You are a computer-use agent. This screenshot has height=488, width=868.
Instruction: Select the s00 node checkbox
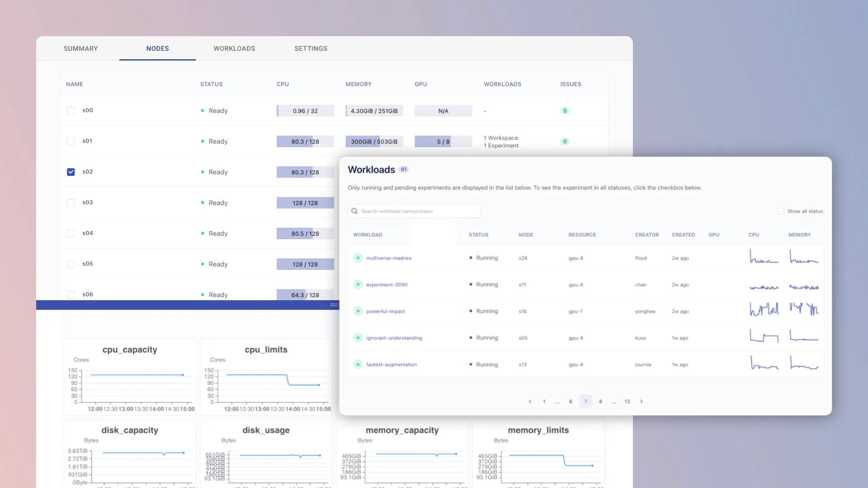71,111
